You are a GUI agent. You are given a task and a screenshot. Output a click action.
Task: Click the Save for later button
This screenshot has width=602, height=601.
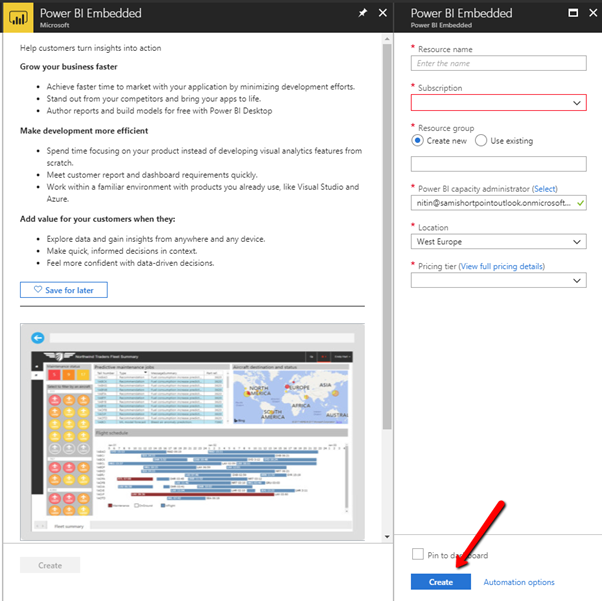(x=64, y=290)
